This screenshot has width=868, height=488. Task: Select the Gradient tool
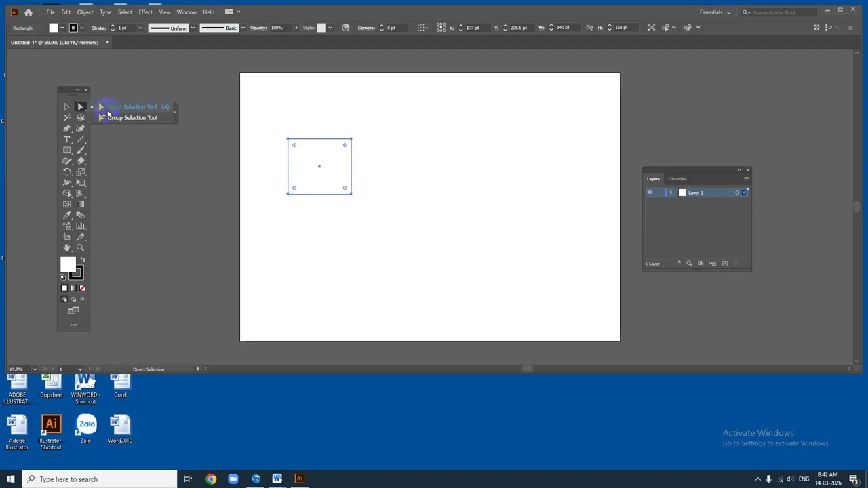(80, 205)
